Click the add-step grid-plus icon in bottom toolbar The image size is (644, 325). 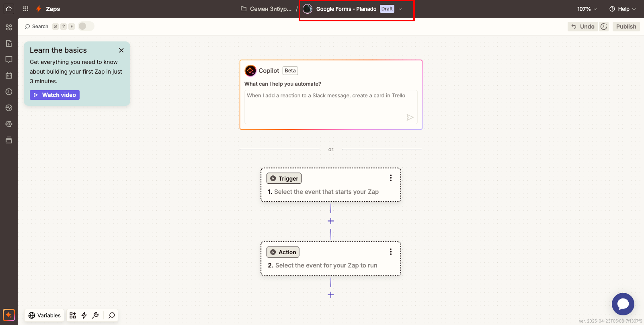coord(73,315)
